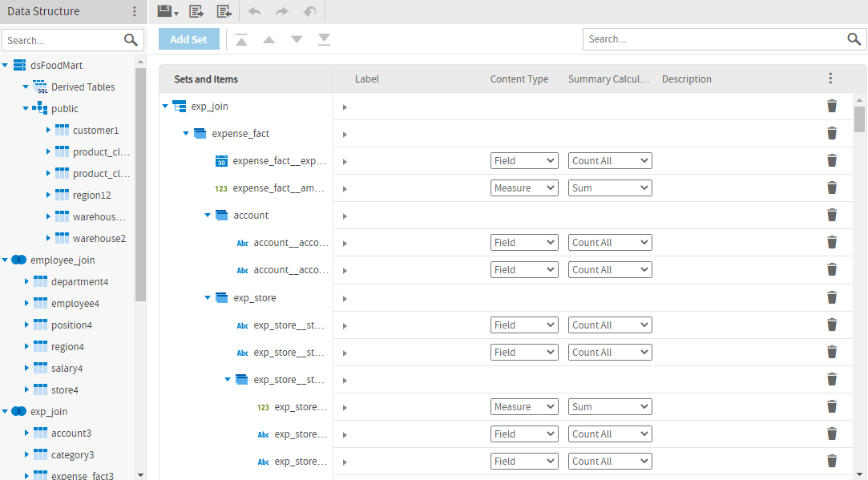Collapse the exp_store__st nested set
The width and height of the screenshot is (868, 480).
pyautogui.click(x=228, y=380)
